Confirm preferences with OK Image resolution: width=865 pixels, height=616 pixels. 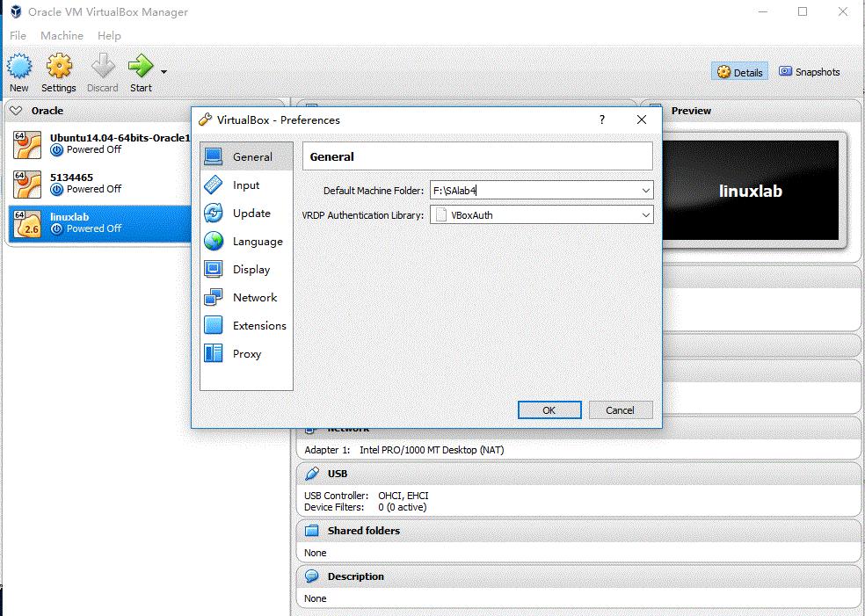(x=549, y=409)
